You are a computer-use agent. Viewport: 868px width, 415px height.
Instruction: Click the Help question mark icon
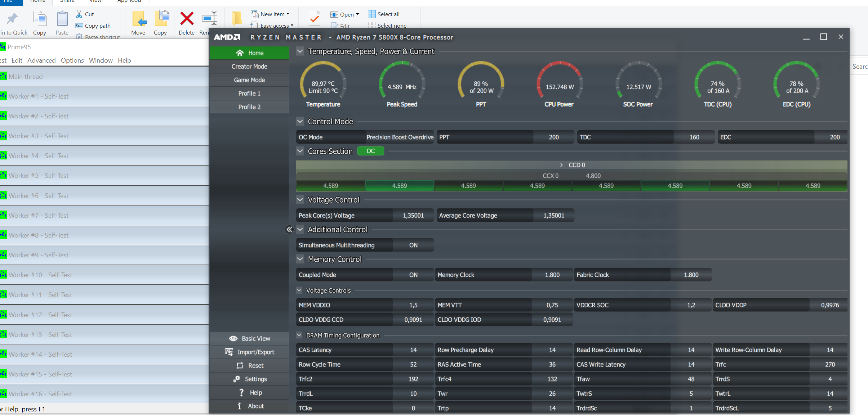(241, 393)
